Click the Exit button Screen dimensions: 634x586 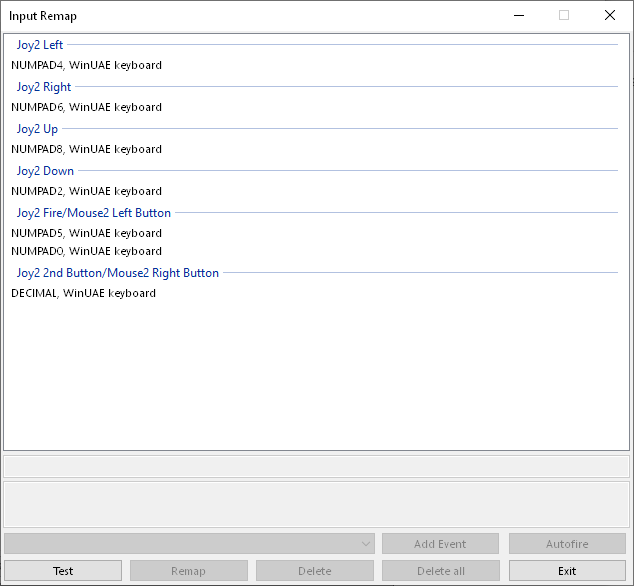tap(567, 571)
